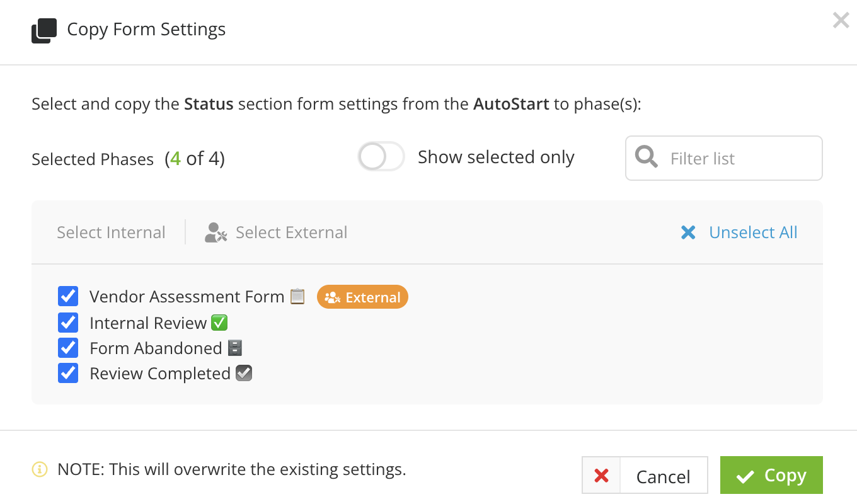Click the magnifying glass icon in Filter list
Screen dimensions: 857x504
click(x=645, y=157)
